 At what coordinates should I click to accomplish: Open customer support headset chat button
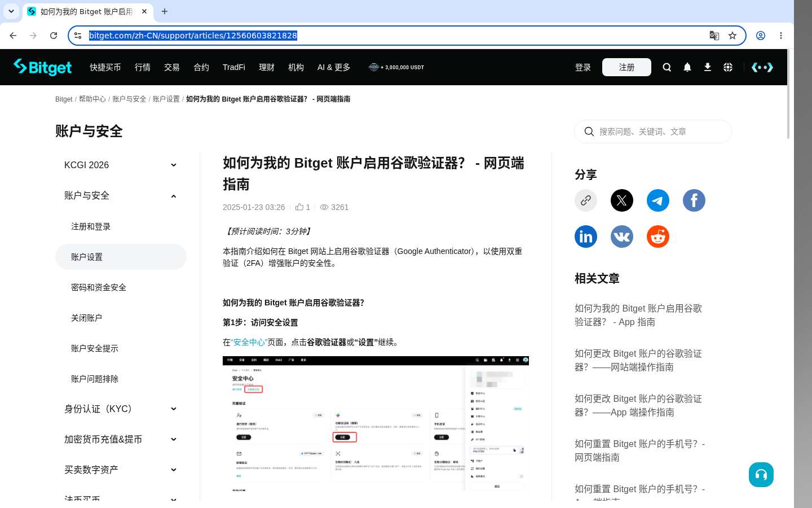(761, 475)
